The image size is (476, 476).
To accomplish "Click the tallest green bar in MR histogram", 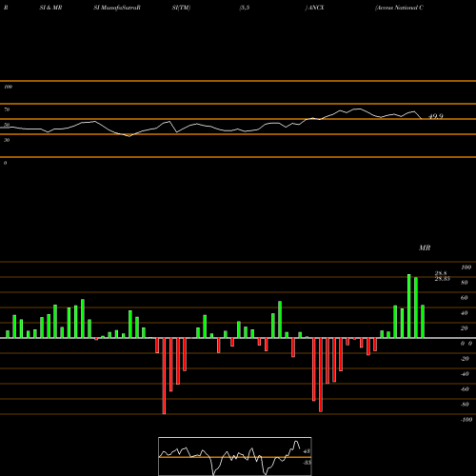I will 409,306.
